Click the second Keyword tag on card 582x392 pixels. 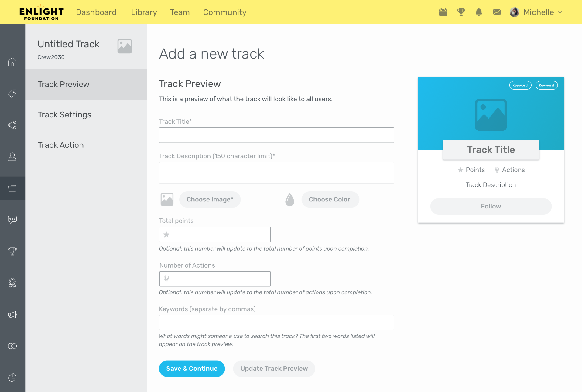coord(546,85)
